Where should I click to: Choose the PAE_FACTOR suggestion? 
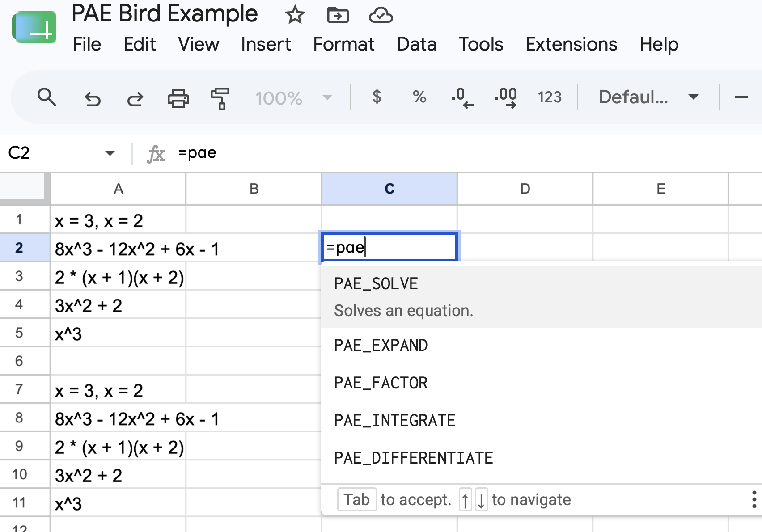(541, 383)
